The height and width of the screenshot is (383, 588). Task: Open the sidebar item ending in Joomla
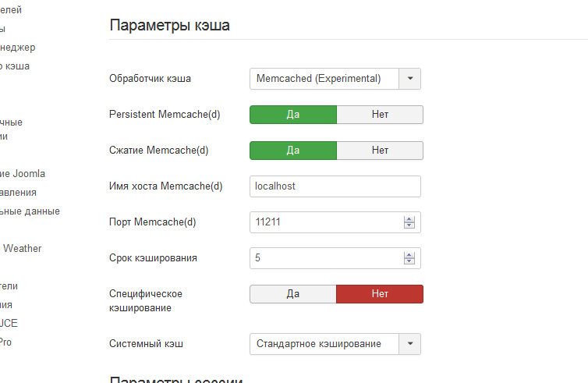point(23,174)
